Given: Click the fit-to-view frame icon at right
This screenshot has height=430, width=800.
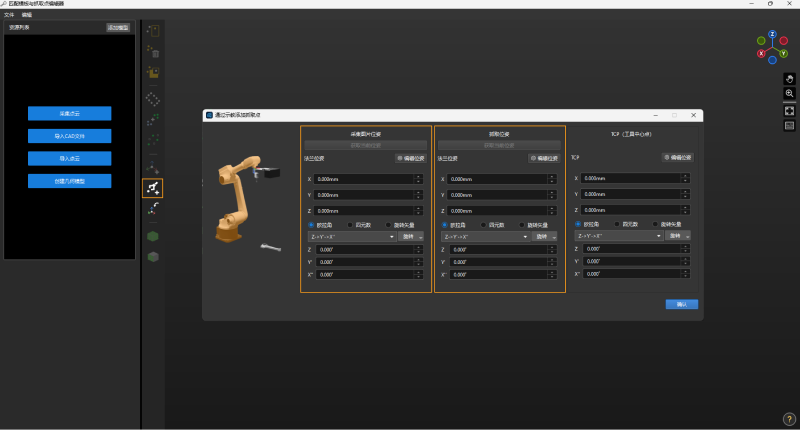Looking at the screenshot, I should click(x=789, y=111).
